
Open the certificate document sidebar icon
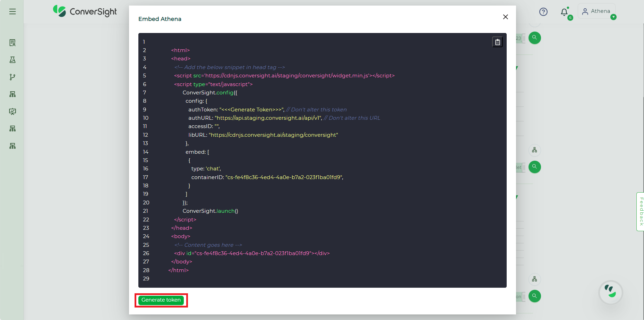(x=12, y=43)
